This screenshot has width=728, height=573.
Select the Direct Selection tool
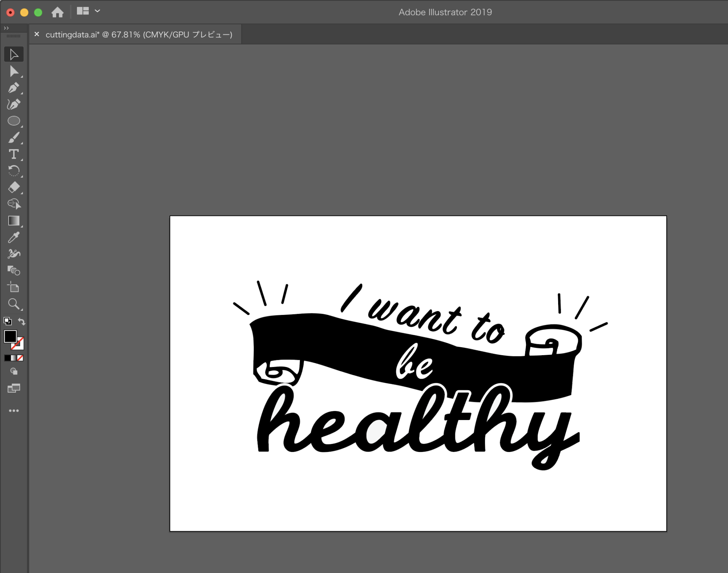coord(14,71)
